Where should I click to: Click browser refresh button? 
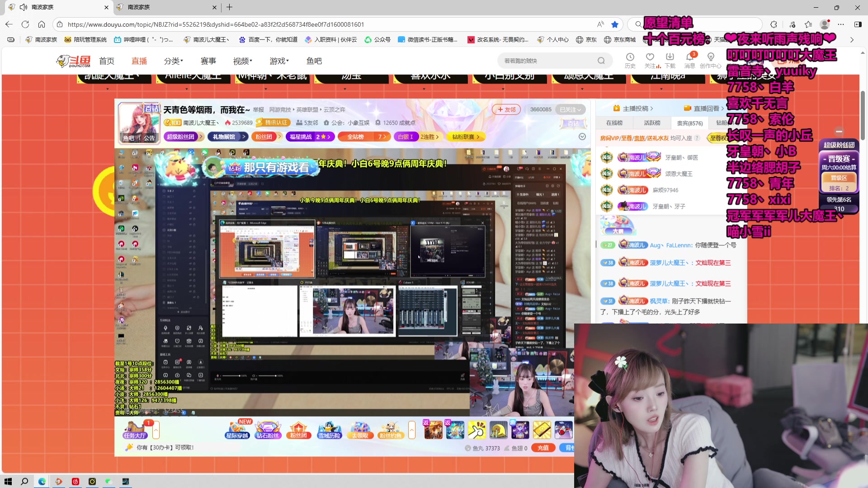pyautogui.click(x=25, y=24)
